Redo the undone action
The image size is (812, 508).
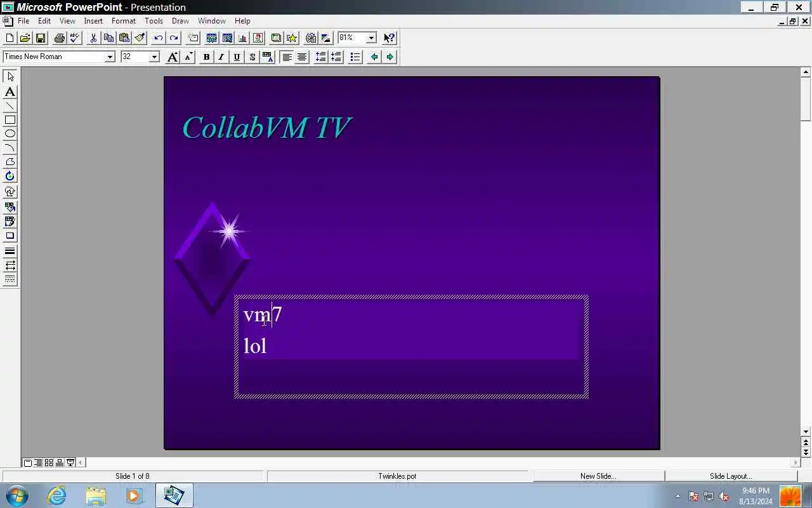(173, 38)
